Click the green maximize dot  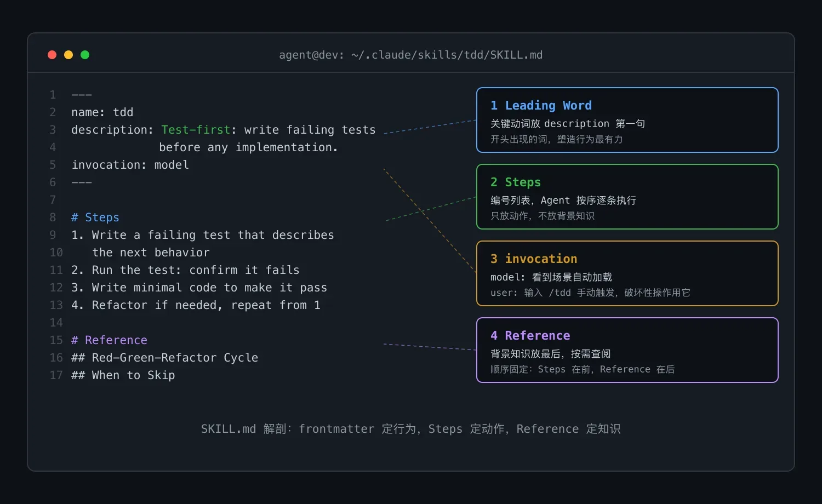click(x=85, y=55)
